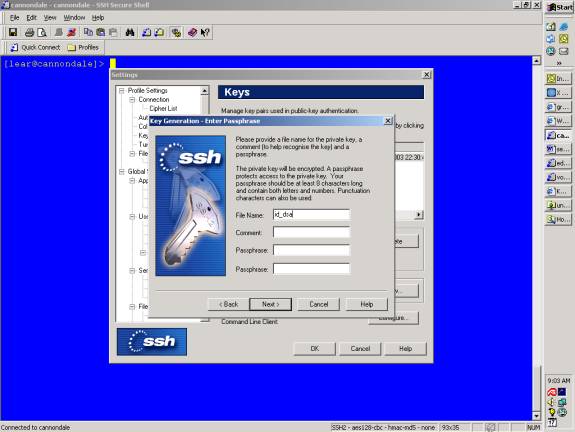This screenshot has height=432, width=575.
Task: Open a New File Transfer Window icon
Action: click(x=159, y=32)
